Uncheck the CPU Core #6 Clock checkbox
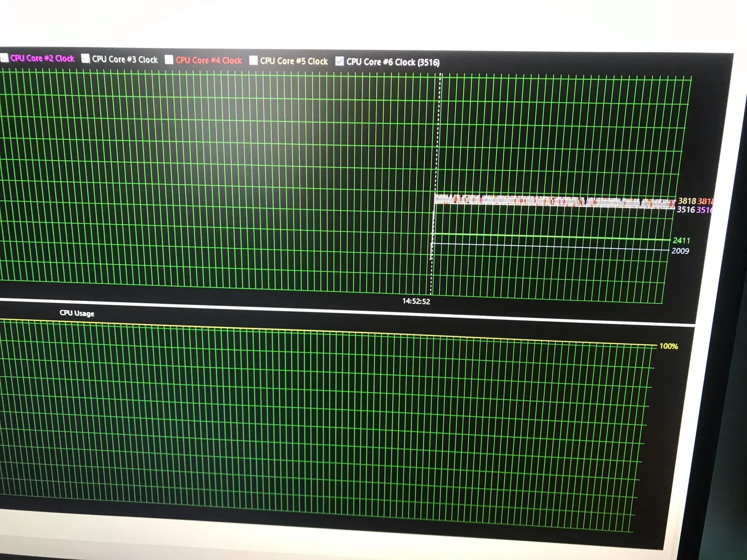This screenshot has width=747, height=560. pyautogui.click(x=339, y=61)
